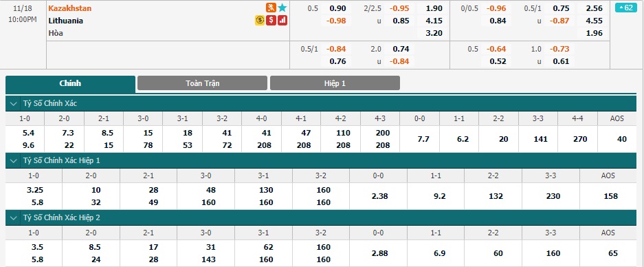
Task: Collapse the Tỷ Số Chính Xác section
Action: pos(14,104)
